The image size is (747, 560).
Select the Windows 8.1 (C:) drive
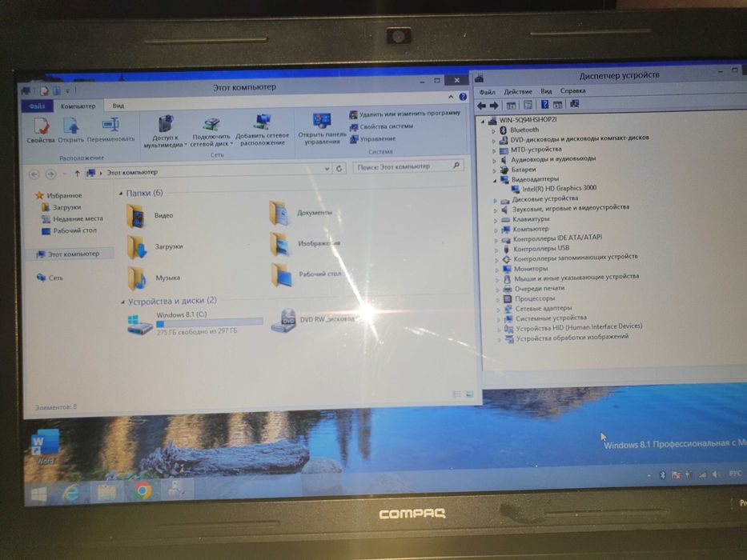(x=195, y=323)
